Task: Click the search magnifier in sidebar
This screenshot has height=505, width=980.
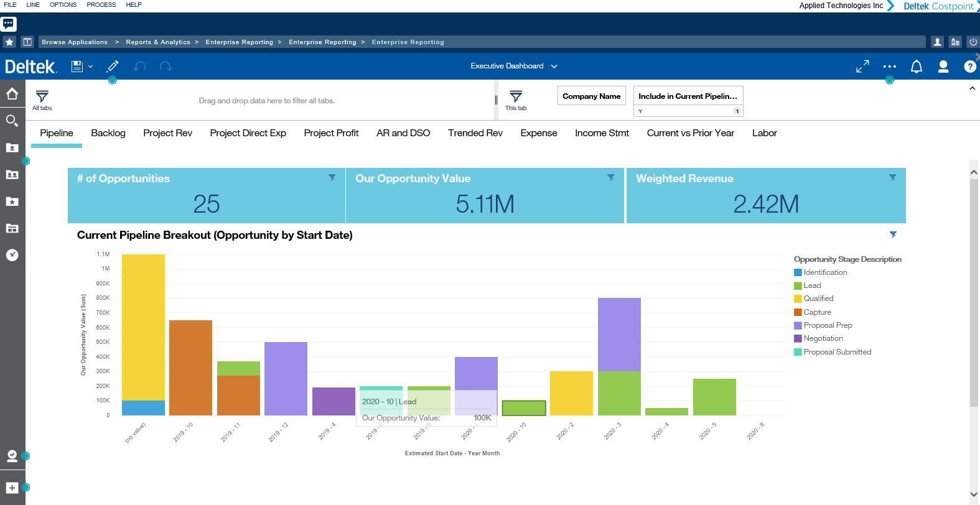Action: (x=12, y=121)
